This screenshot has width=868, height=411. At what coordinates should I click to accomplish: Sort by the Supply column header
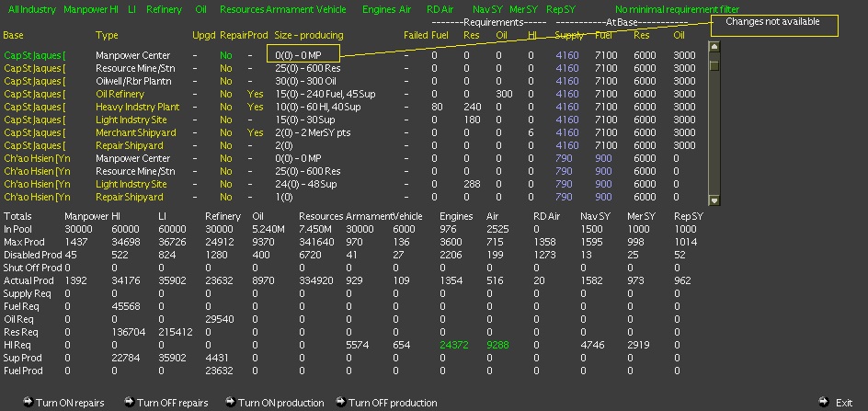point(568,35)
